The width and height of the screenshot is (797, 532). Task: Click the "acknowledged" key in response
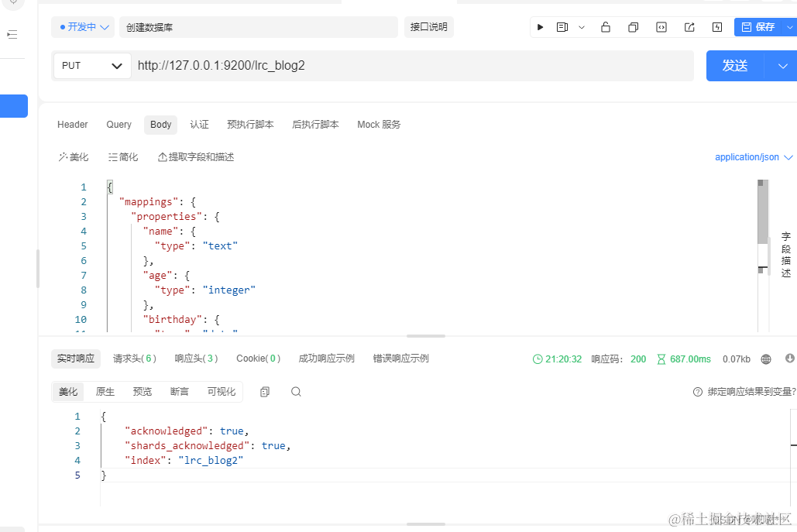point(167,431)
